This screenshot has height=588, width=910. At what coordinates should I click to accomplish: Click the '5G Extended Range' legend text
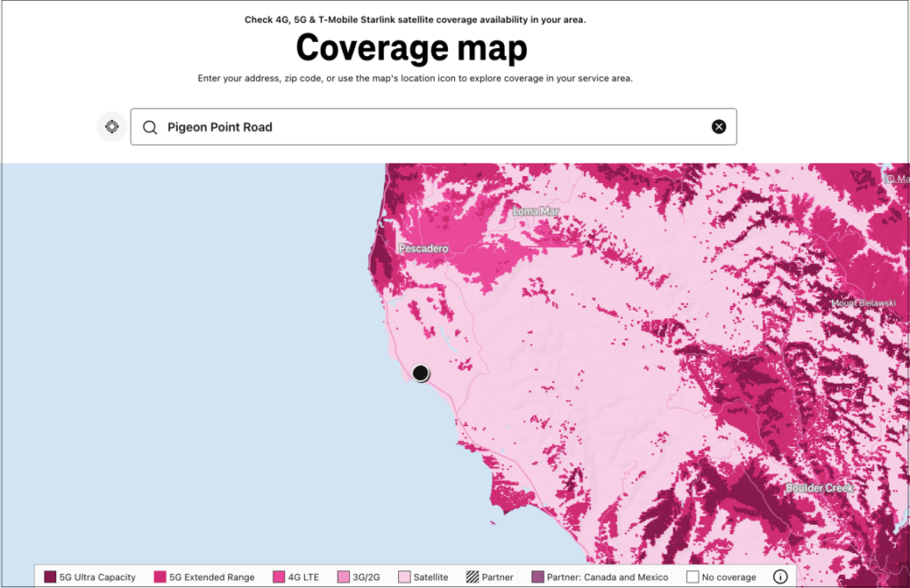click(212, 577)
